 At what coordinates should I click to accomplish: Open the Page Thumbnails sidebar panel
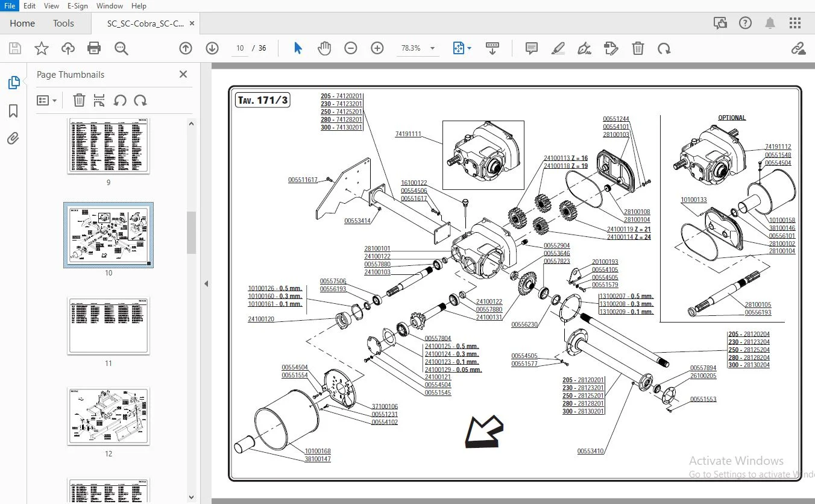point(14,83)
